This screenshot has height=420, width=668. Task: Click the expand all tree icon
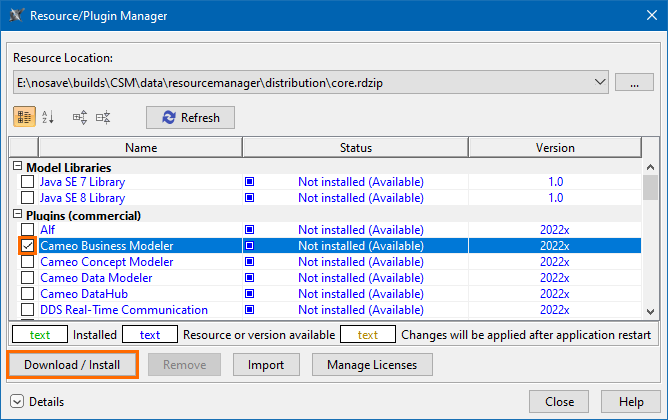click(x=79, y=118)
